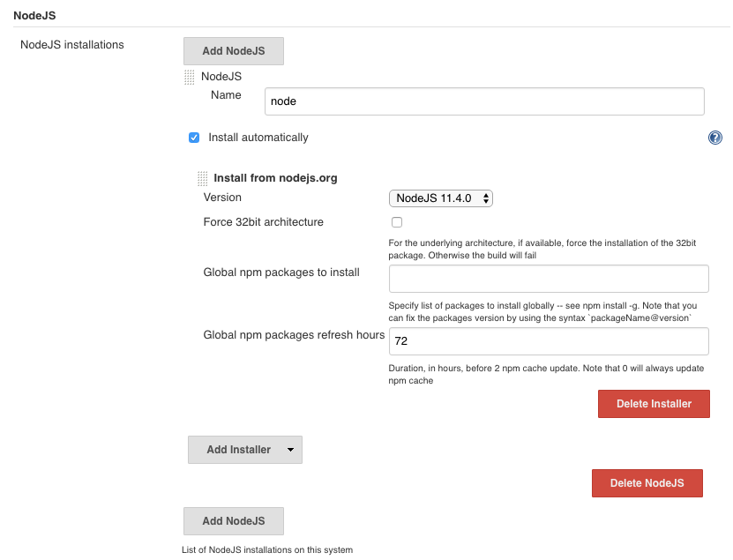The width and height of the screenshot is (733, 560).
Task: Click the drag handle beside Install from nodejs.org
Action: click(x=202, y=178)
